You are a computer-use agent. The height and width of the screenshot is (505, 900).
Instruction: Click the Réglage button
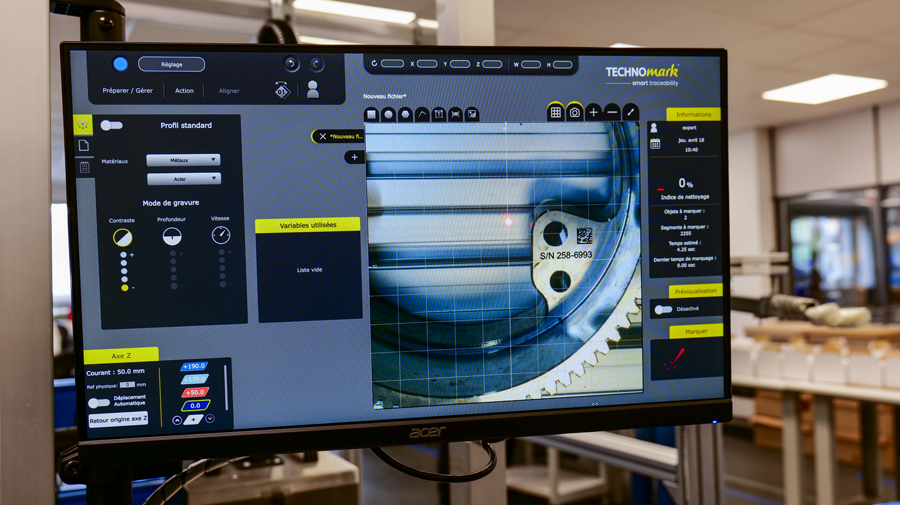tap(171, 64)
